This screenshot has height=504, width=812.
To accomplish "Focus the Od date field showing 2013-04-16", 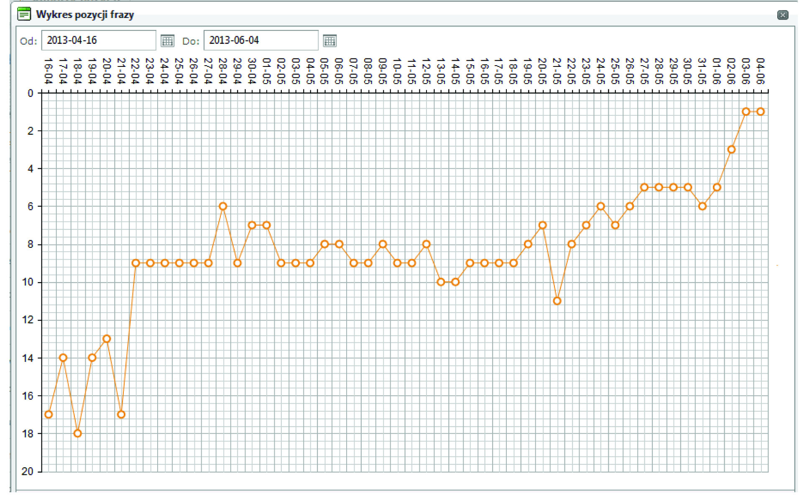I will click(99, 40).
